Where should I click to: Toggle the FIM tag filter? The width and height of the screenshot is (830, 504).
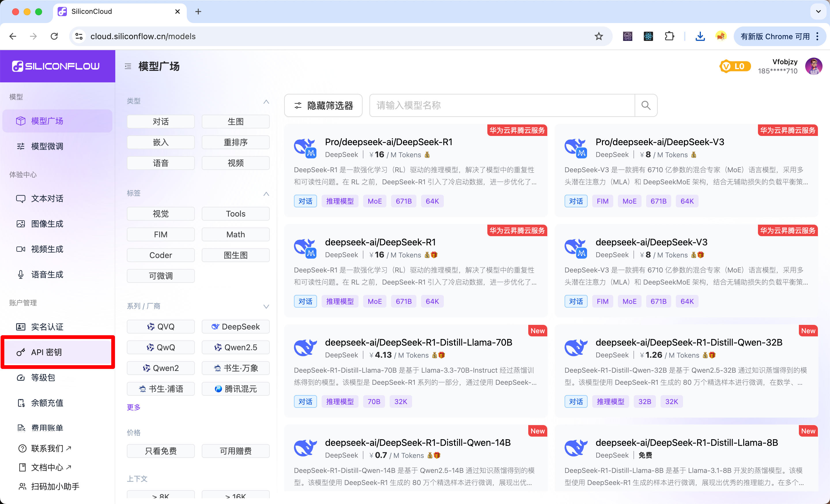point(161,235)
